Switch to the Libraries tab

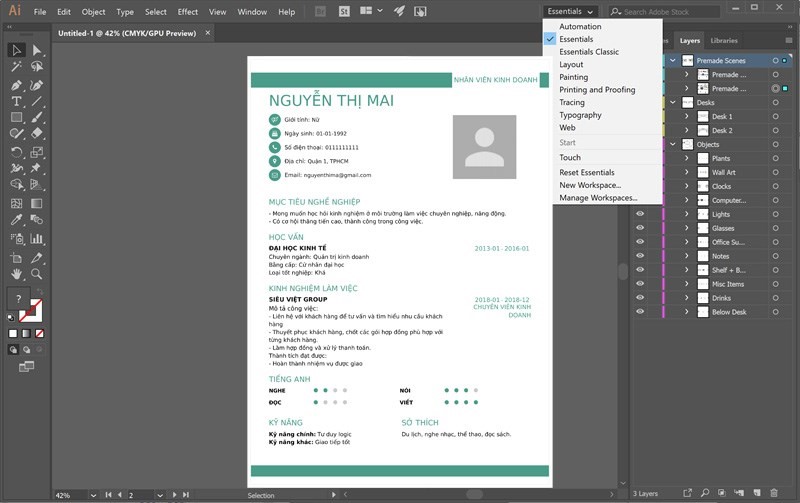pos(724,40)
